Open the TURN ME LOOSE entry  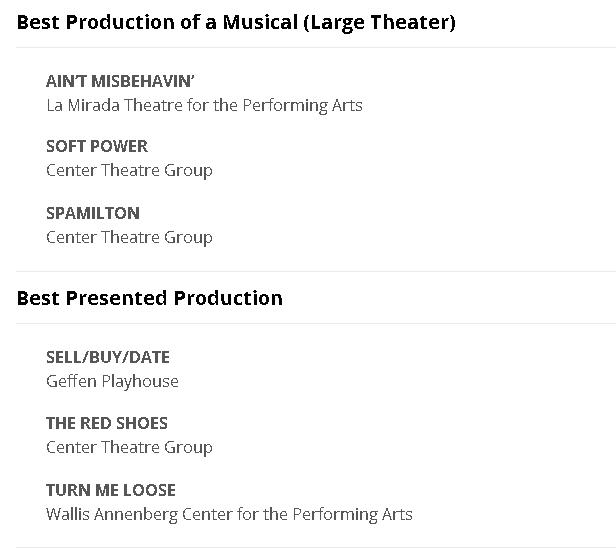click(x=111, y=490)
